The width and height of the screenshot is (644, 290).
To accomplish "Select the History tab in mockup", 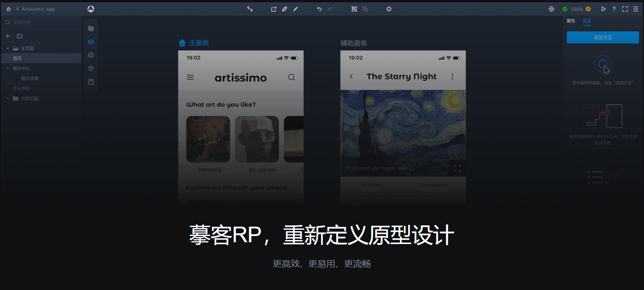I will [x=372, y=185].
